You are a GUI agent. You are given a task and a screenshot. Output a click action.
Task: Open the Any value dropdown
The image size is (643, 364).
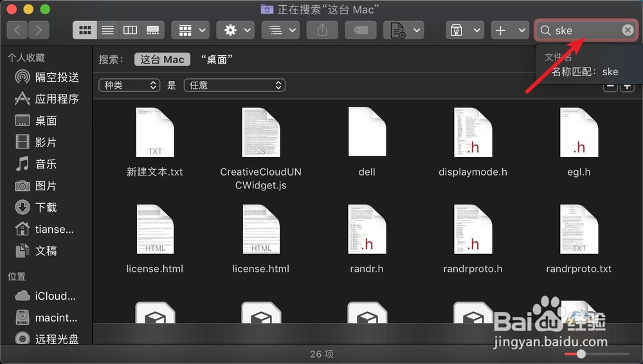click(235, 85)
